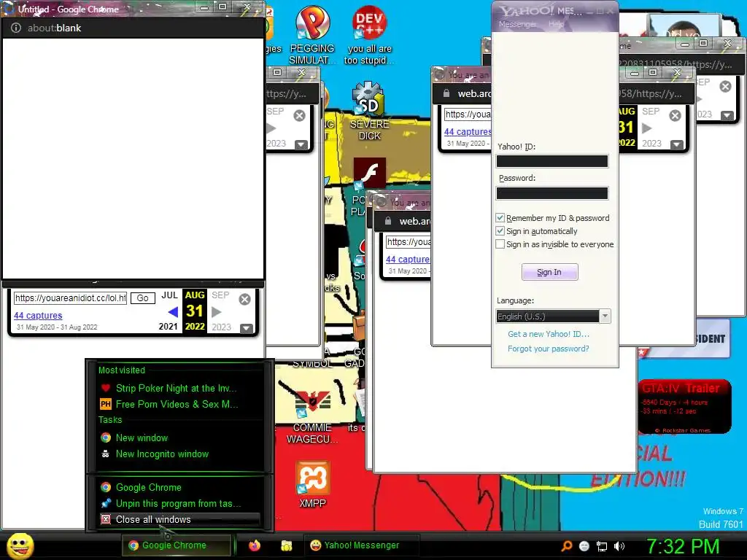Click the padlock icon in the lower web.ar window
The height and width of the screenshot is (560, 747).
coord(388,221)
